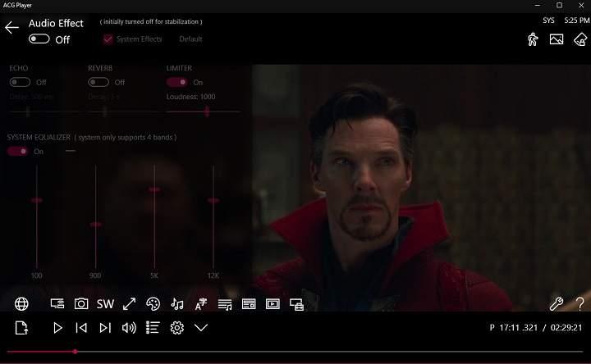This screenshot has height=364, width=591.
Task: Open a file with the document icon
Action: [x=21, y=328]
